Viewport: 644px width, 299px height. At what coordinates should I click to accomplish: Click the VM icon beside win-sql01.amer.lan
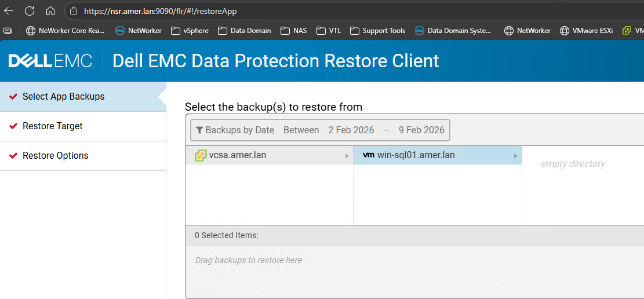click(368, 155)
